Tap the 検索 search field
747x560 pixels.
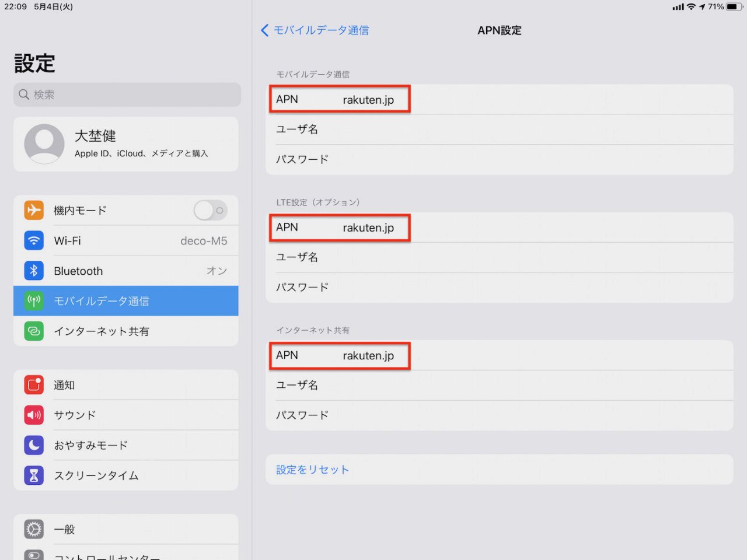point(127,94)
